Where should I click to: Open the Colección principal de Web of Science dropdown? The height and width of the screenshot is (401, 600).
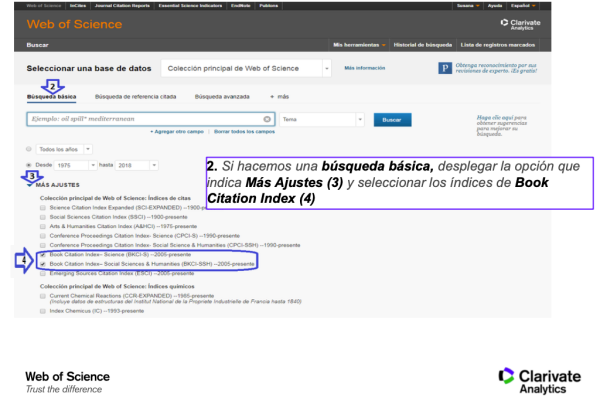click(246, 68)
